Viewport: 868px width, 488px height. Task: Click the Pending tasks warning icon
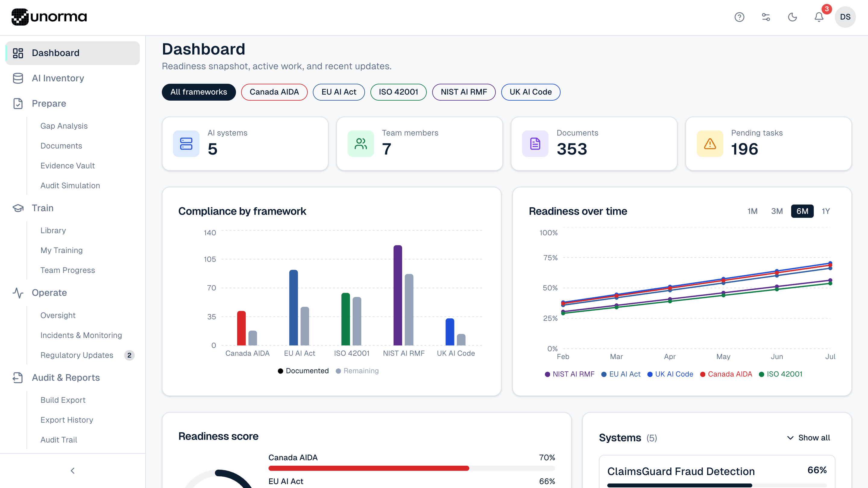point(710,144)
